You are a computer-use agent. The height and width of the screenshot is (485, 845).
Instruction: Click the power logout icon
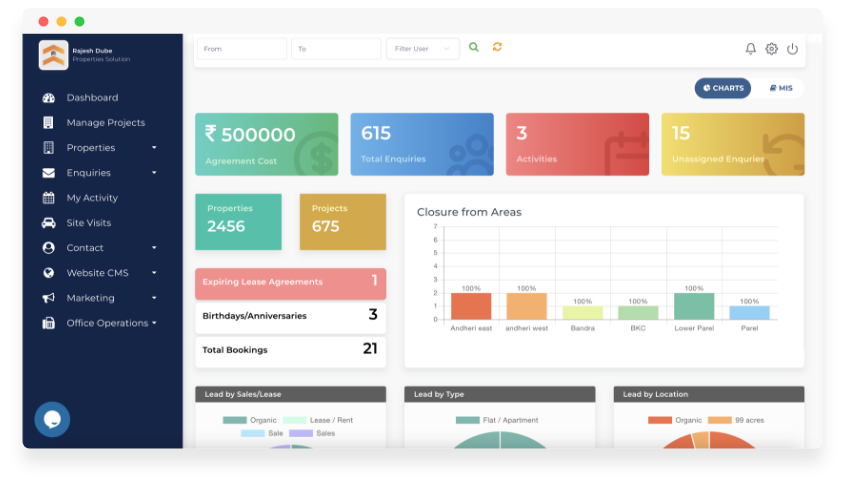[792, 49]
